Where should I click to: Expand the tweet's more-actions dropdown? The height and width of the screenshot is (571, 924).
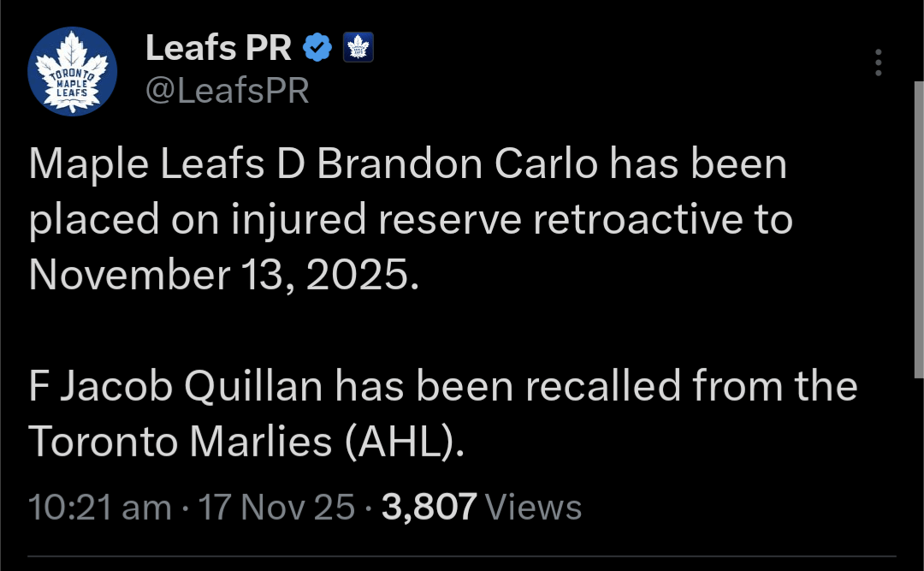[x=879, y=62]
